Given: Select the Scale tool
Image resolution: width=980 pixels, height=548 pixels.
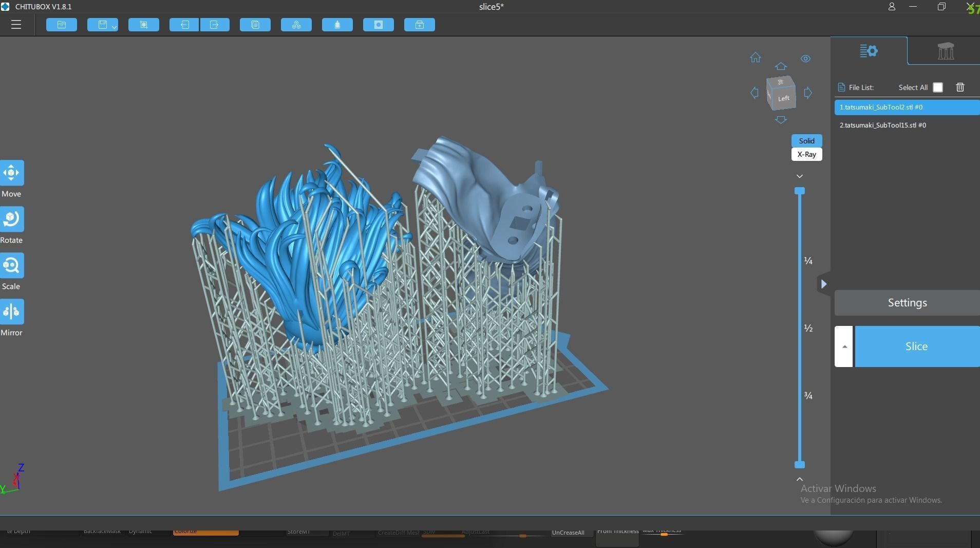Looking at the screenshot, I should tap(11, 265).
